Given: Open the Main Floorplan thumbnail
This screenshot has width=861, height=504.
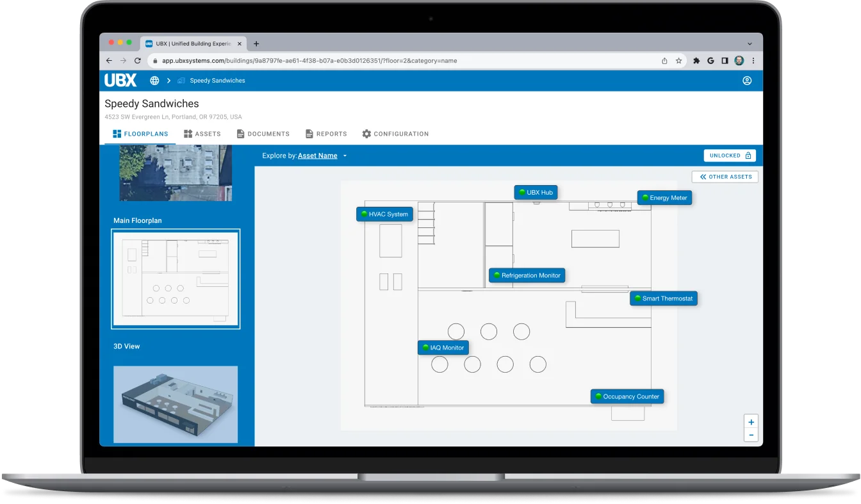Looking at the screenshot, I should [x=176, y=279].
